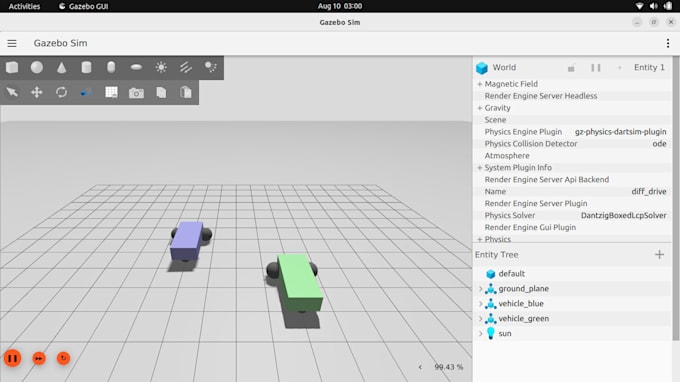This screenshot has height=382, width=680.
Task: Reset the simulation with orange button
Action: [63, 358]
